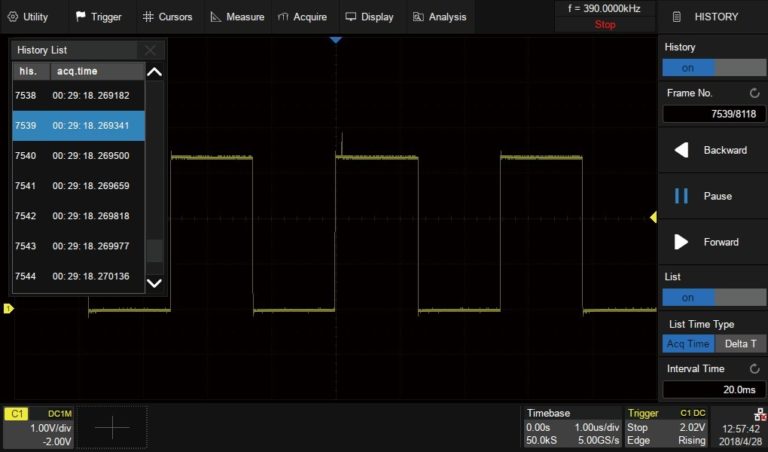This screenshot has width=768, height=452.
Task: Click the trigger position marker at top
Action: click(336, 39)
